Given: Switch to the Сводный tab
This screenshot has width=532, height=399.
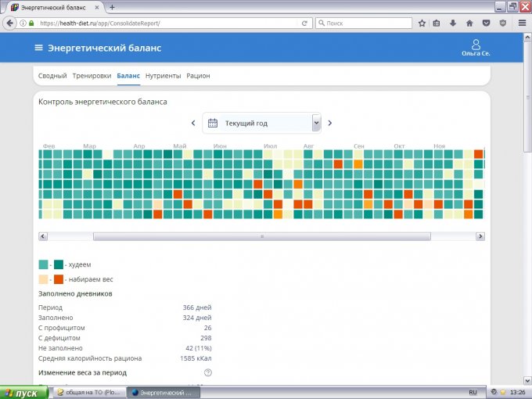Looking at the screenshot, I should click(52, 76).
